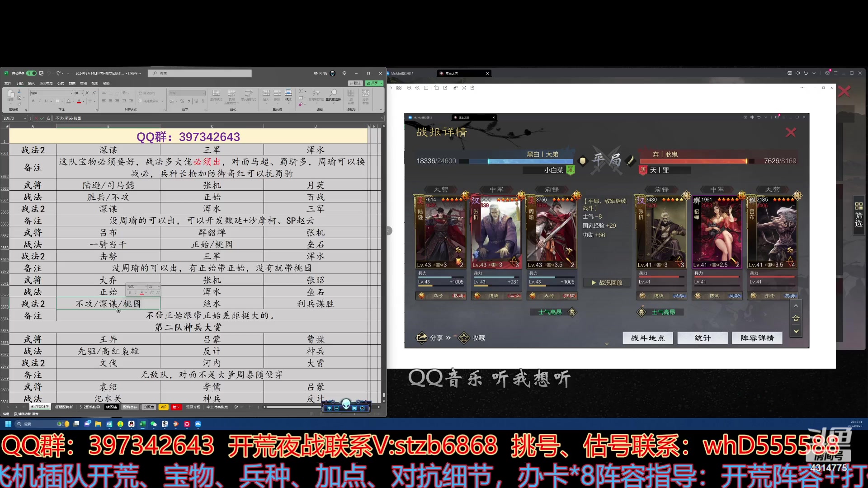
Task: Click the red font color swatch
Action: (x=79, y=101)
